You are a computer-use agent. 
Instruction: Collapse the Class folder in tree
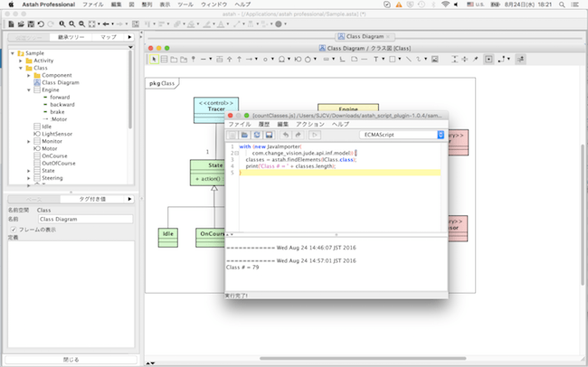(22, 68)
